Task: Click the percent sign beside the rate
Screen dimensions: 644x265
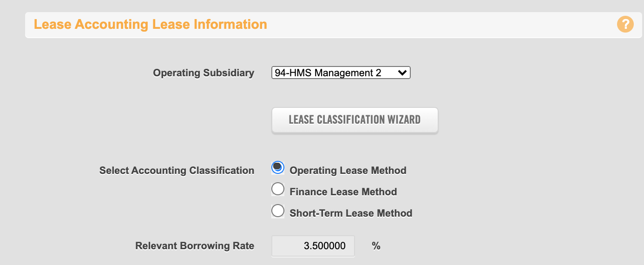Action: point(376,246)
